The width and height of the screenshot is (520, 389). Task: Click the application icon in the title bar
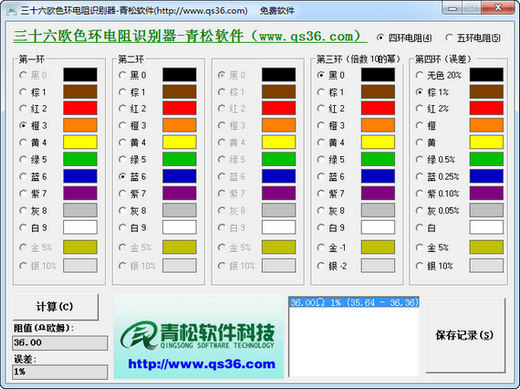click(x=12, y=11)
